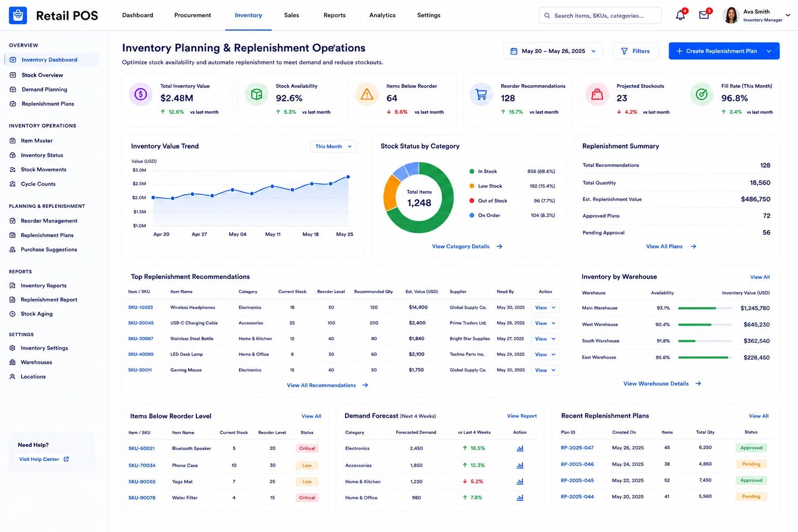Open the notifications bell
Image resolution: width=798 pixels, height=532 pixels.
tap(680, 16)
